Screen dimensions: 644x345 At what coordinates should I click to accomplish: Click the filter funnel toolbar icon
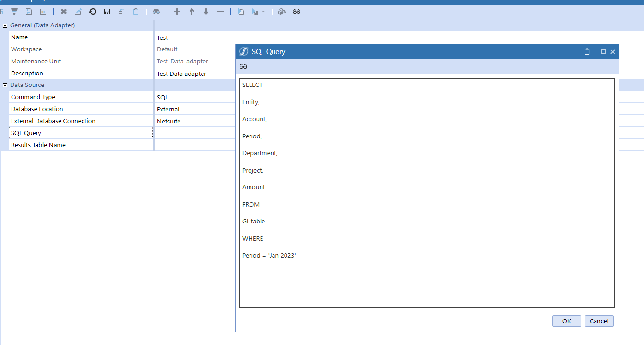click(x=14, y=12)
